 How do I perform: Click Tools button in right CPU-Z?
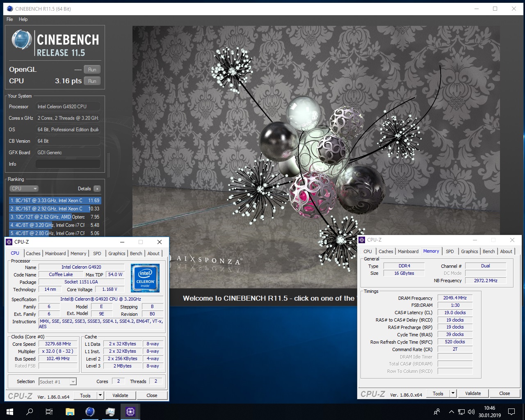(x=438, y=393)
